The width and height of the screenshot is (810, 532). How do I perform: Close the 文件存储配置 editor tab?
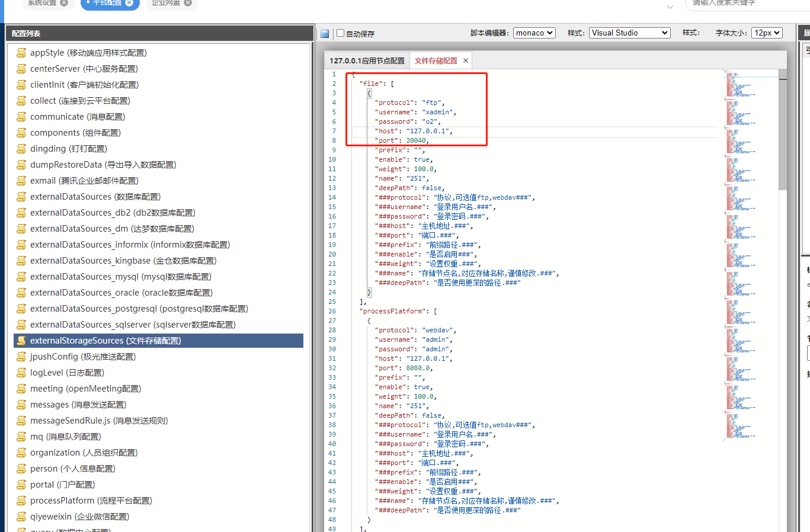(466, 60)
